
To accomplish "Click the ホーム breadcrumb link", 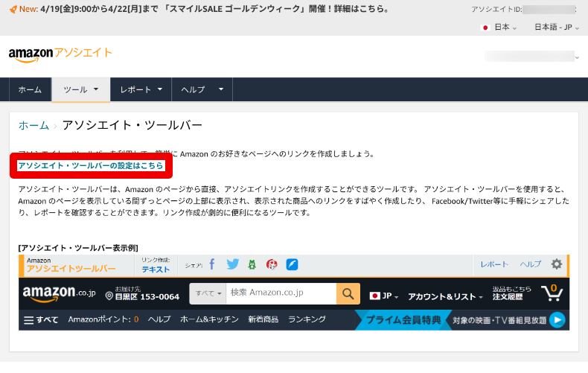I will tap(33, 125).
